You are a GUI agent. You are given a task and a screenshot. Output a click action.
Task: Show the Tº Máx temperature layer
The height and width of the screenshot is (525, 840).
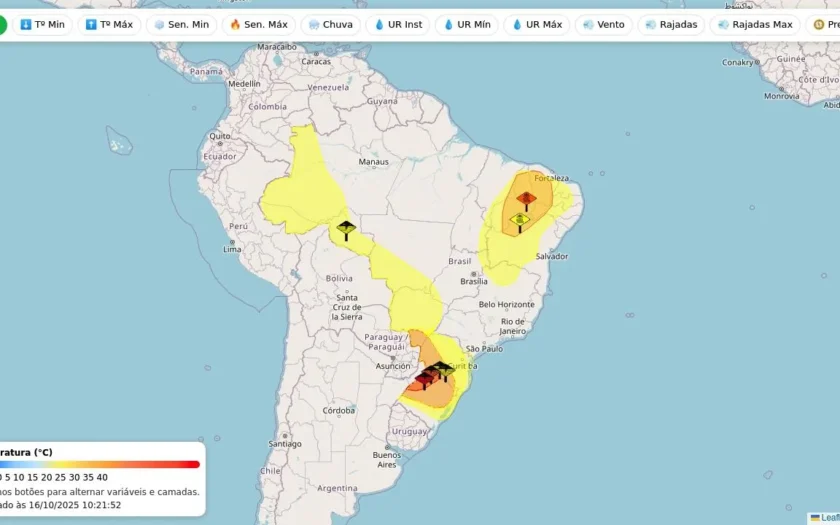click(x=109, y=25)
